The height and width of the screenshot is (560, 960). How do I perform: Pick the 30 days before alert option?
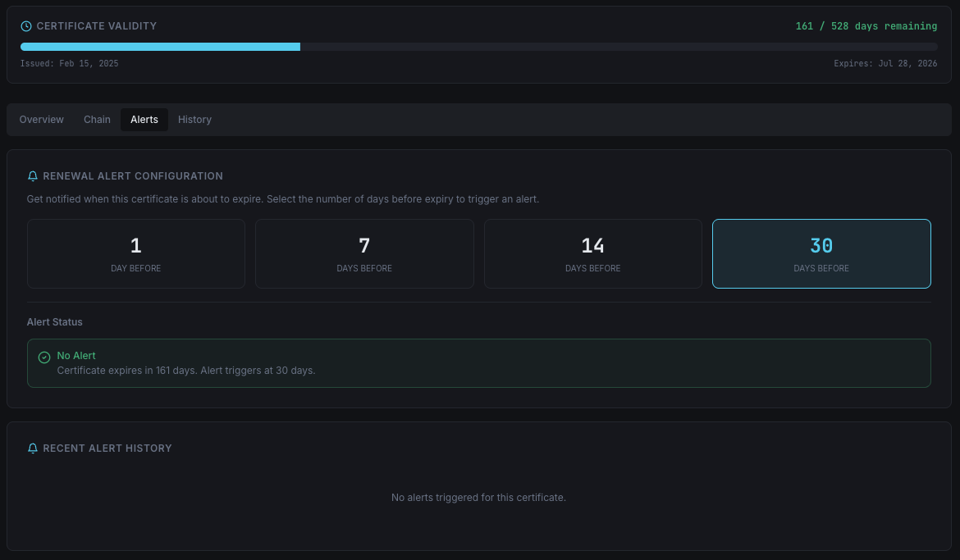821,254
